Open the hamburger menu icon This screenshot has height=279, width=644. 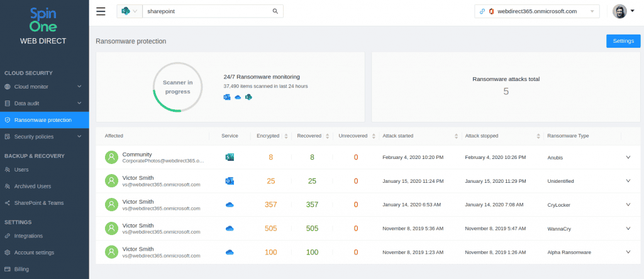coord(101,11)
